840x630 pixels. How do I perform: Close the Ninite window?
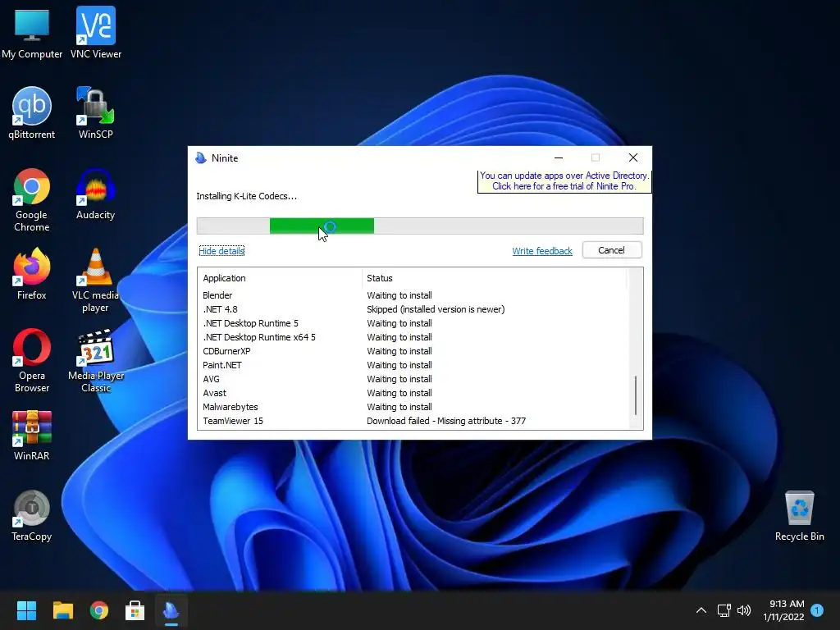pyautogui.click(x=633, y=157)
